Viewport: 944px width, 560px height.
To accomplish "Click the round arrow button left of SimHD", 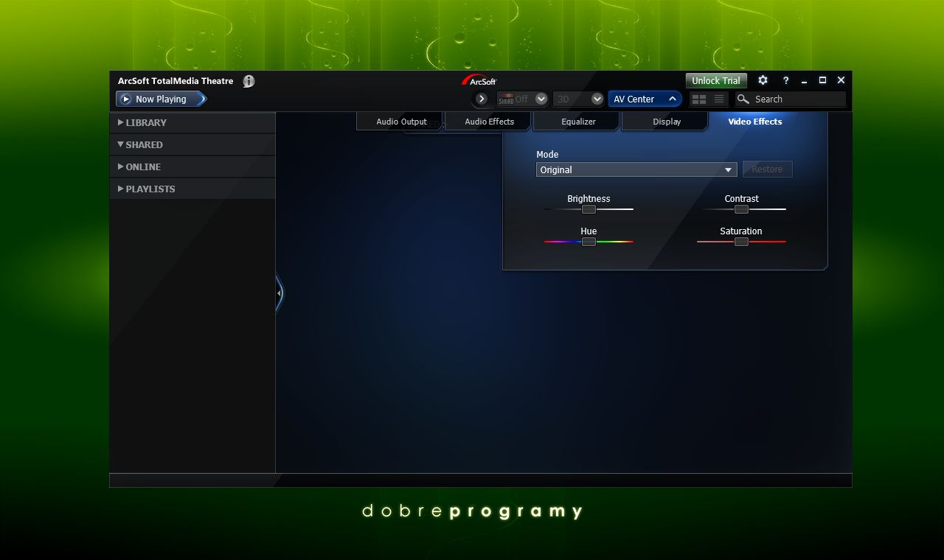I will coord(482,99).
